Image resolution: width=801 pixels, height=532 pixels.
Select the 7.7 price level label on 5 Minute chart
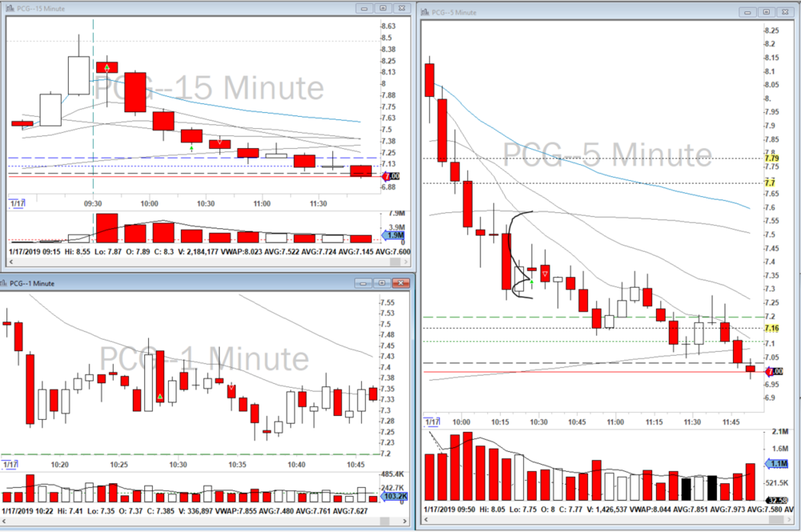pyautogui.click(x=771, y=183)
